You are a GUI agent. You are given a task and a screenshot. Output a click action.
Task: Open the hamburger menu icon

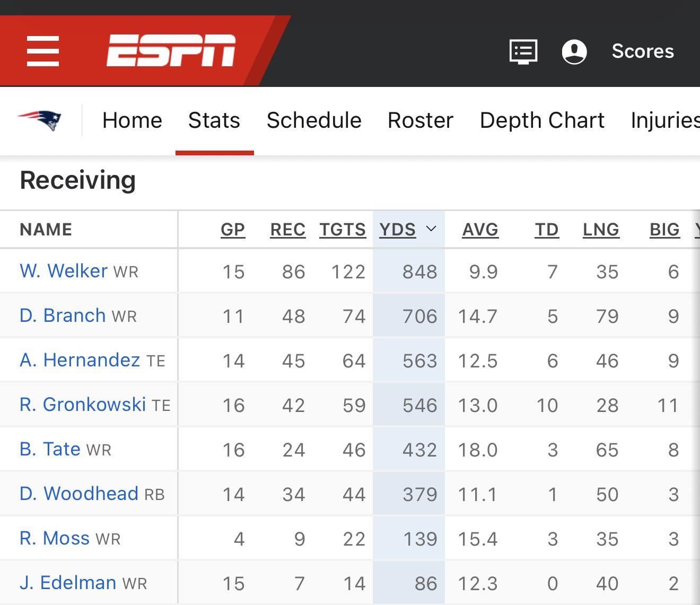[x=42, y=51]
